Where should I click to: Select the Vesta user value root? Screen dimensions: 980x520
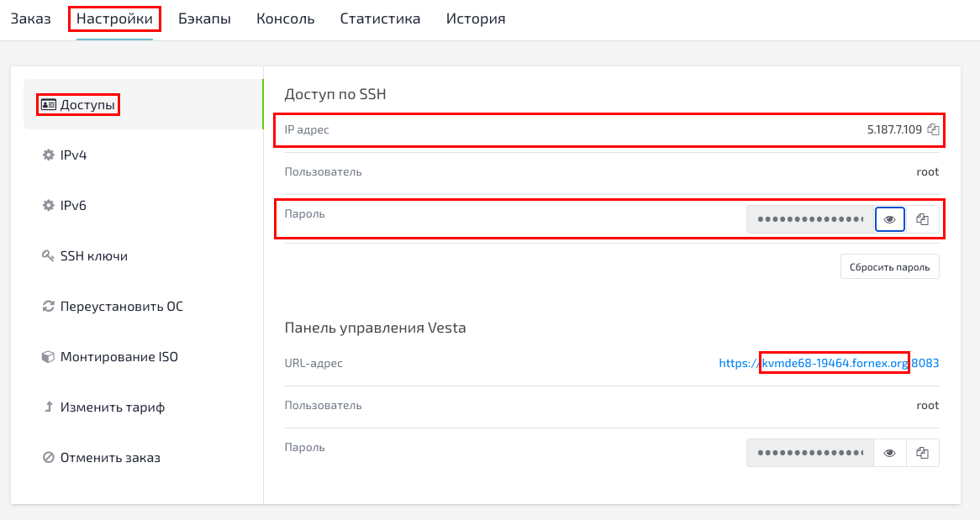tap(928, 406)
